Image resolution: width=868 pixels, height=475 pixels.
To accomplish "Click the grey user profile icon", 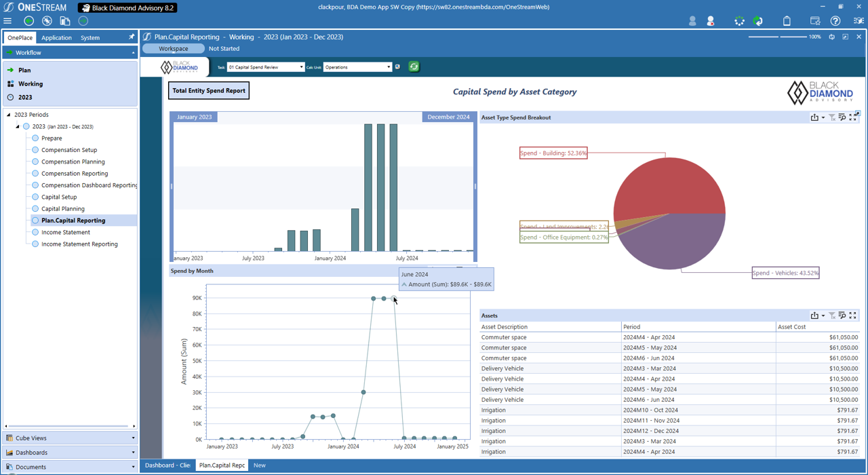I will tap(692, 21).
